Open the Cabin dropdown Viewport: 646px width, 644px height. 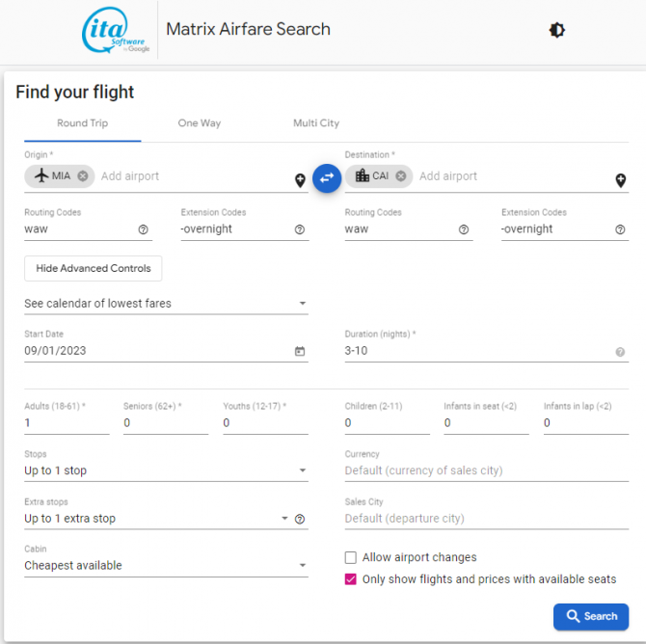point(166,566)
